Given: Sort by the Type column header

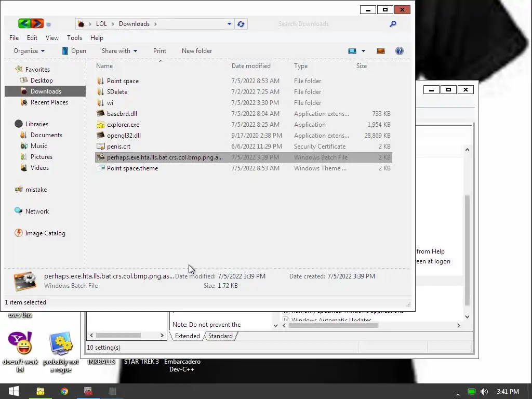Looking at the screenshot, I should tap(301, 66).
